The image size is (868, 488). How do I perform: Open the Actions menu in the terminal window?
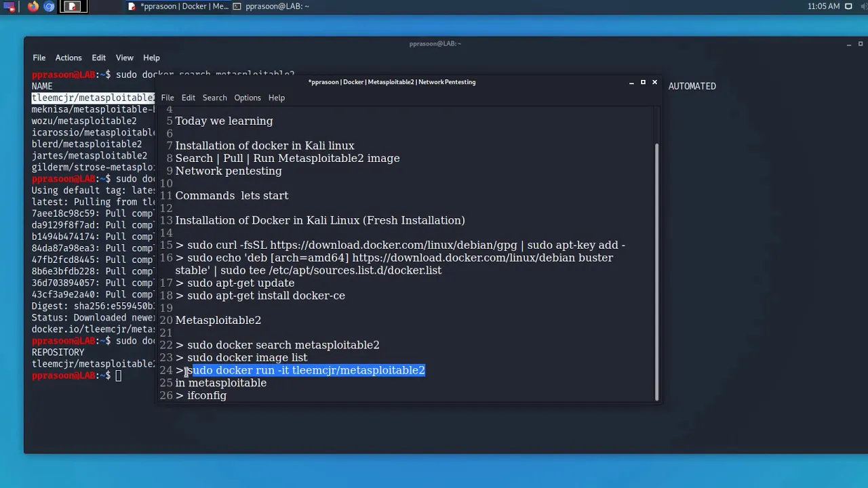(x=68, y=58)
